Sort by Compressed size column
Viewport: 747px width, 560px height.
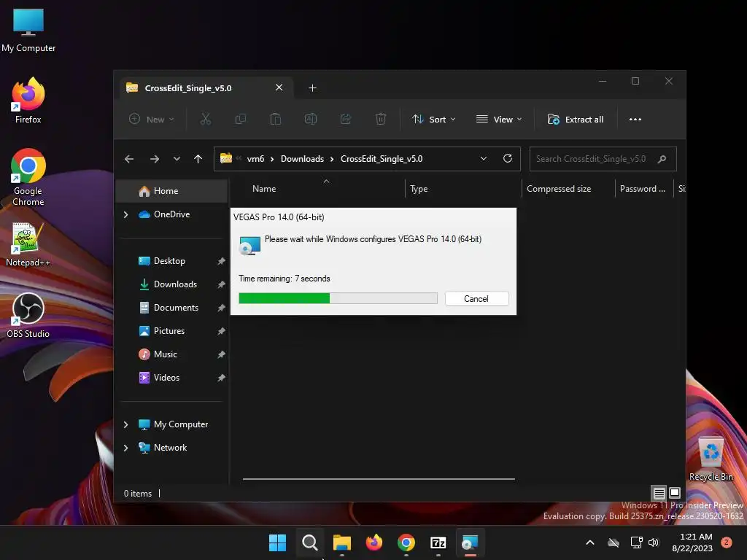(x=559, y=189)
